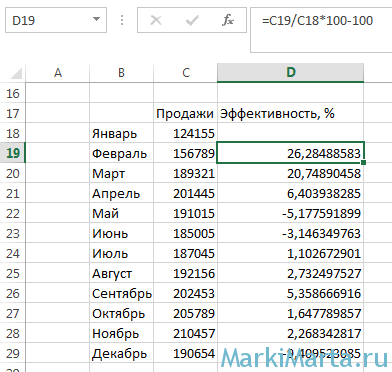The image size is (392, 372).
Task: Click the sales value 202453
Action: [x=185, y=293]
